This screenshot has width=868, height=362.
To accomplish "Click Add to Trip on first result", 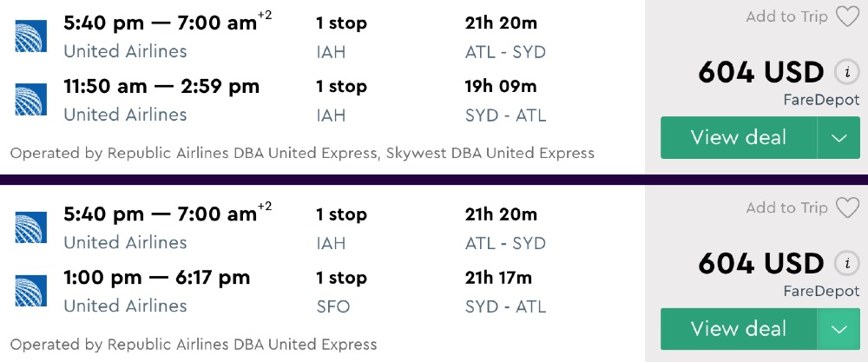I will pyautogui.click(x=786, y=16).
